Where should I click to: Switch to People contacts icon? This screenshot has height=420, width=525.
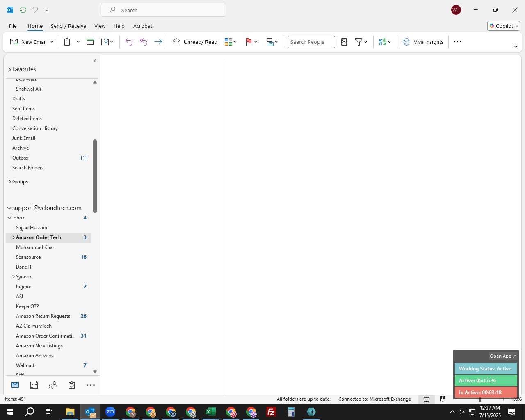tap(52, 385)
